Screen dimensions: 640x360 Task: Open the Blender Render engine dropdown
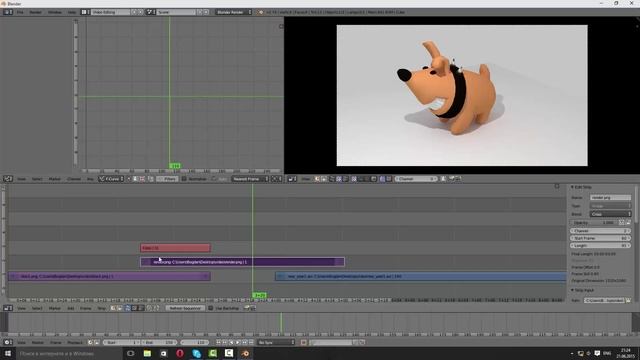point(234,12)
